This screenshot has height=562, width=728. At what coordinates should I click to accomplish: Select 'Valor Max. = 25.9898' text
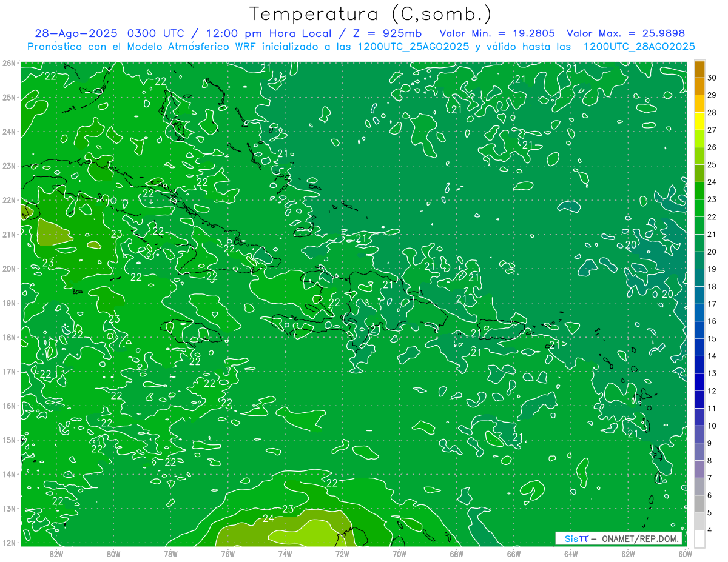[625, 33]
